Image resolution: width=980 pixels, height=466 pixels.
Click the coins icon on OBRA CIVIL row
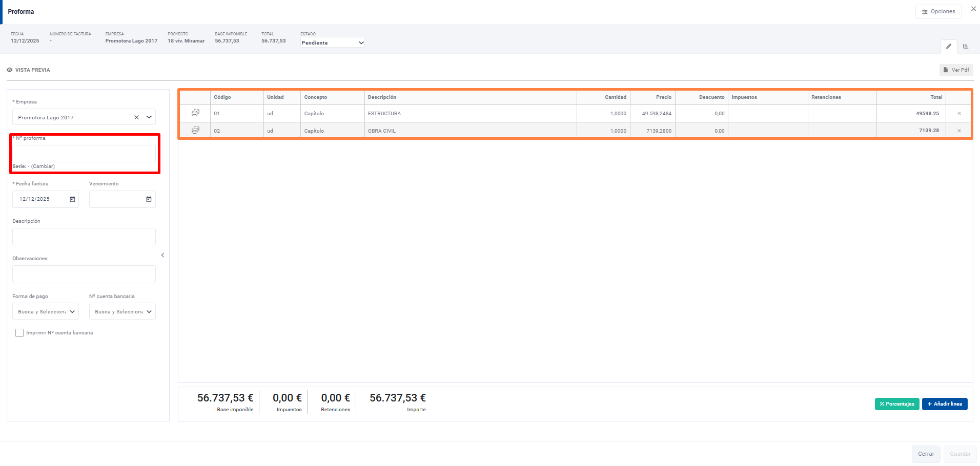[195, 131]
